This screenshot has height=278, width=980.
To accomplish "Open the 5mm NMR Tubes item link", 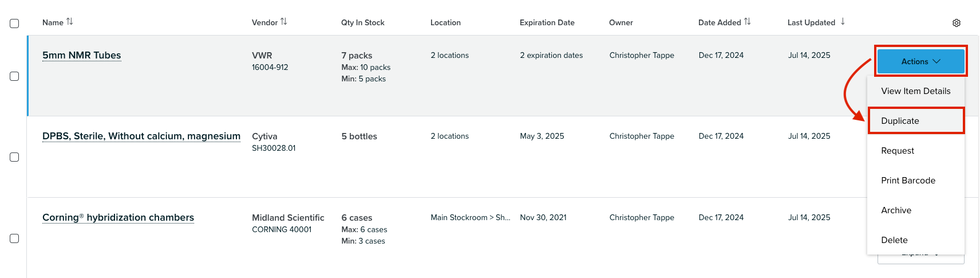I will [82, 56].
